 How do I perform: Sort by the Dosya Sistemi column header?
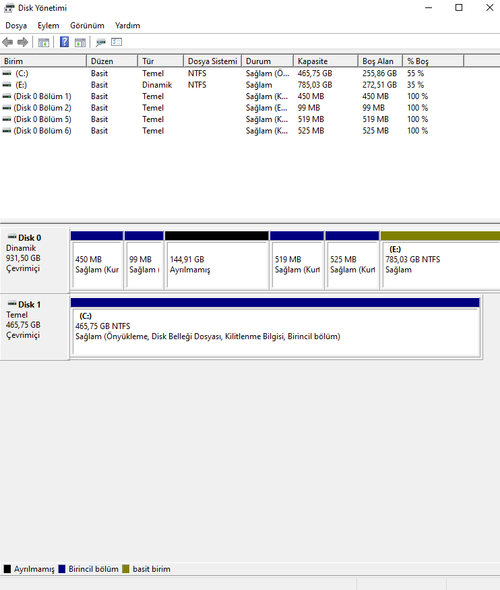click(x=213, y=61)
